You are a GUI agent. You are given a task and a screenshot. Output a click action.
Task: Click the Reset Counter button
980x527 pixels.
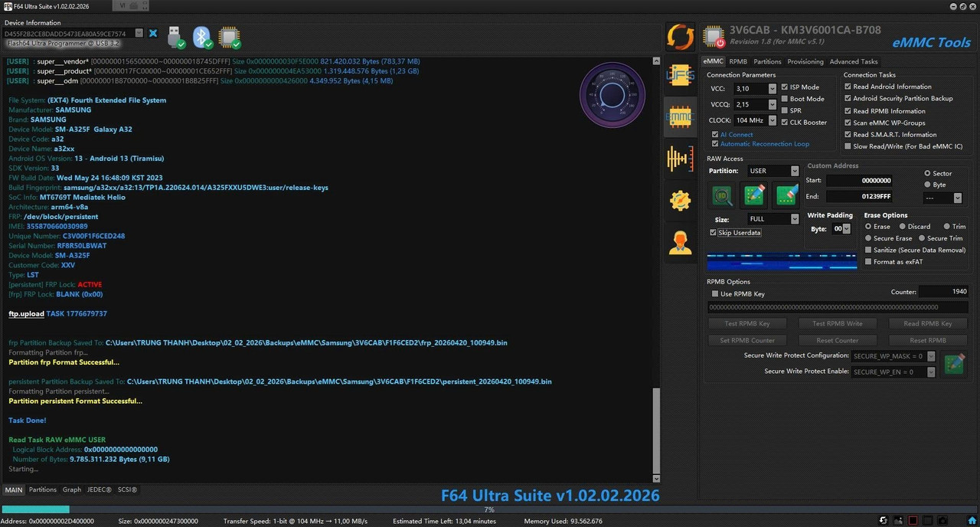(x=837, y=340)
